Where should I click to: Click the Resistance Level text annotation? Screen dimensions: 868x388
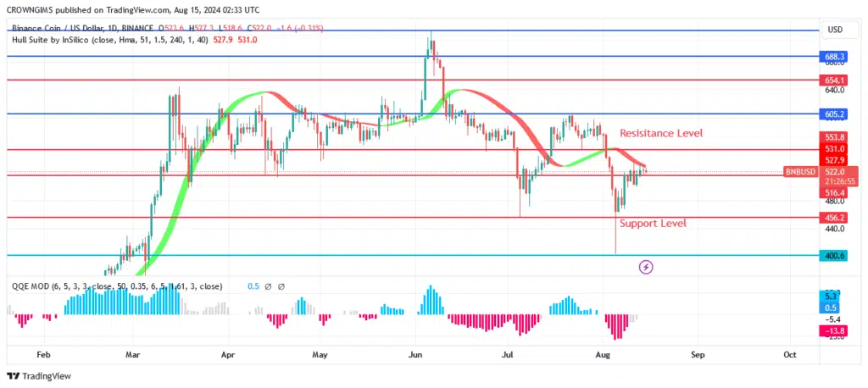click(x=660, y=134)
